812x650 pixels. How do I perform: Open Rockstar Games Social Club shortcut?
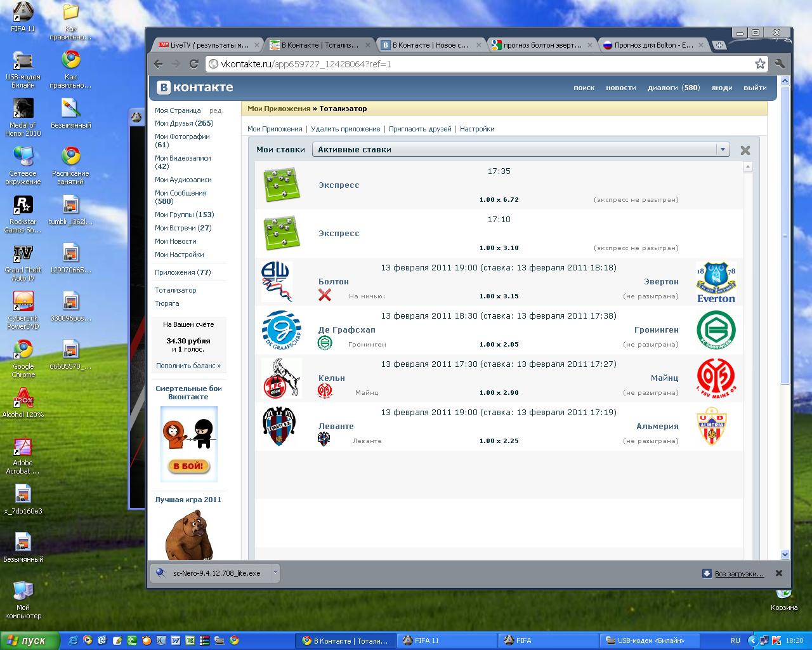point(23,214)
